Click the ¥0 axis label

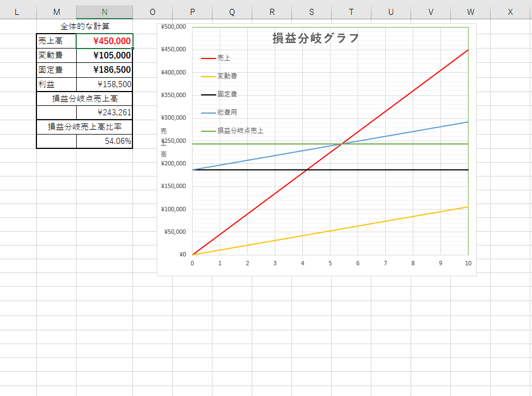click(183, 254)
